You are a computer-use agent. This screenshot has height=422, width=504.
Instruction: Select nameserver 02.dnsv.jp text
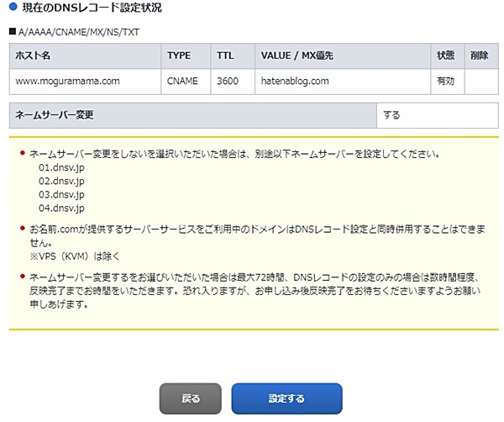[x=61, y=181]
